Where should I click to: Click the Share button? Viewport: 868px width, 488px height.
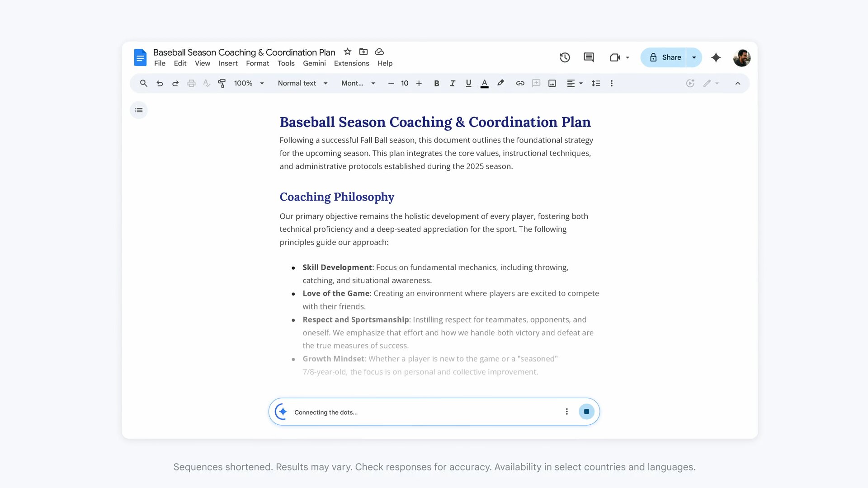[x=665, y=57]
